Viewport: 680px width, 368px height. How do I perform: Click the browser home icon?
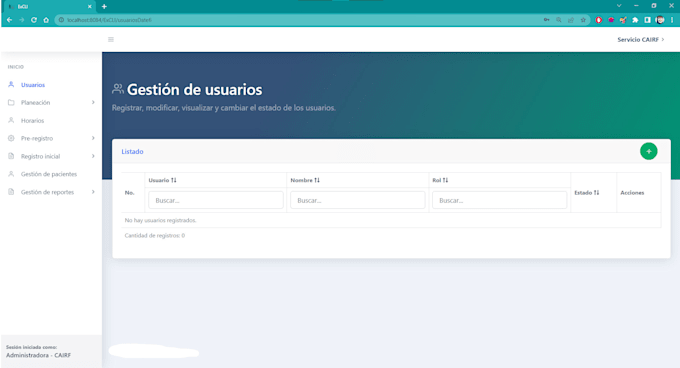click(x=46, y=20)
